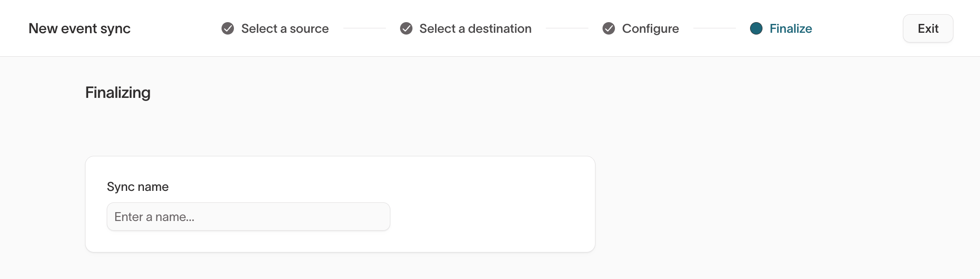Click gray background right of the Sync name card

[784, 204]
